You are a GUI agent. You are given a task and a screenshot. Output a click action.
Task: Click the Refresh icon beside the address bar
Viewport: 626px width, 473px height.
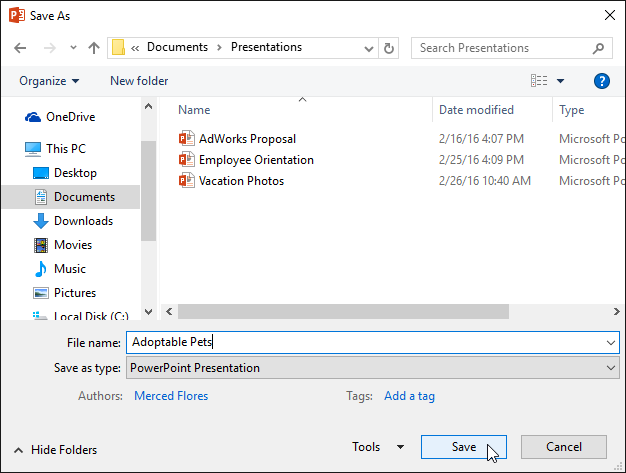[389, 47]
